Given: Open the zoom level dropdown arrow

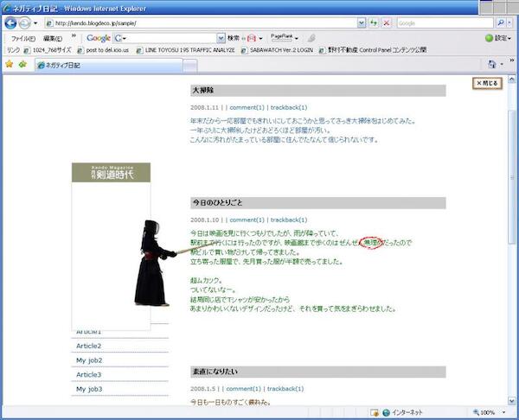Looking at the screenshot, I should pyautogui.click(x=504, y=412).
